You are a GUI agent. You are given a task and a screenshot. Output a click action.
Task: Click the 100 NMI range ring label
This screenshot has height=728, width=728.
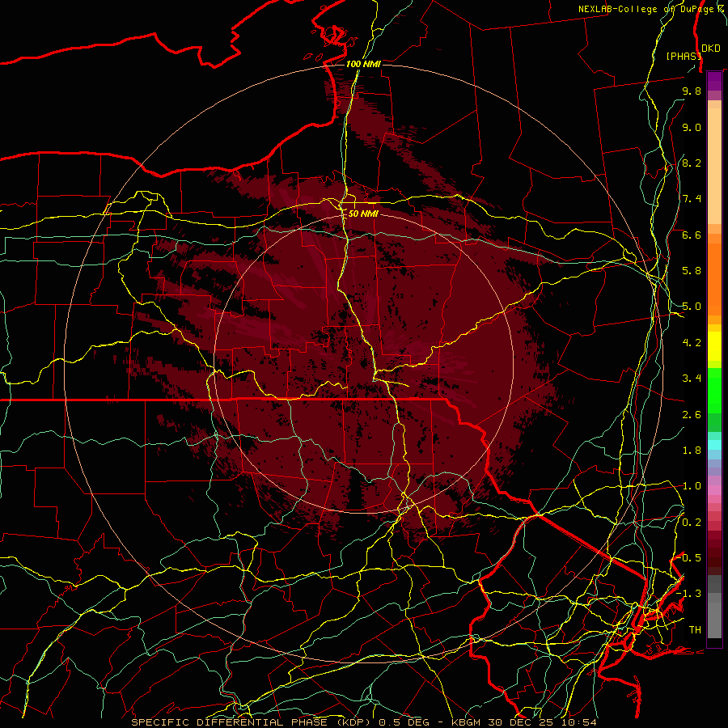click(363, 64)
